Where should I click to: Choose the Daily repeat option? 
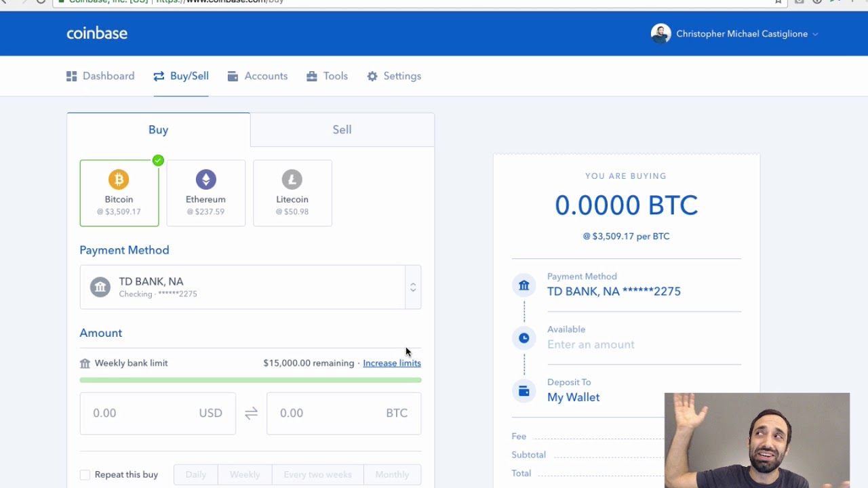tap(196, 474)
